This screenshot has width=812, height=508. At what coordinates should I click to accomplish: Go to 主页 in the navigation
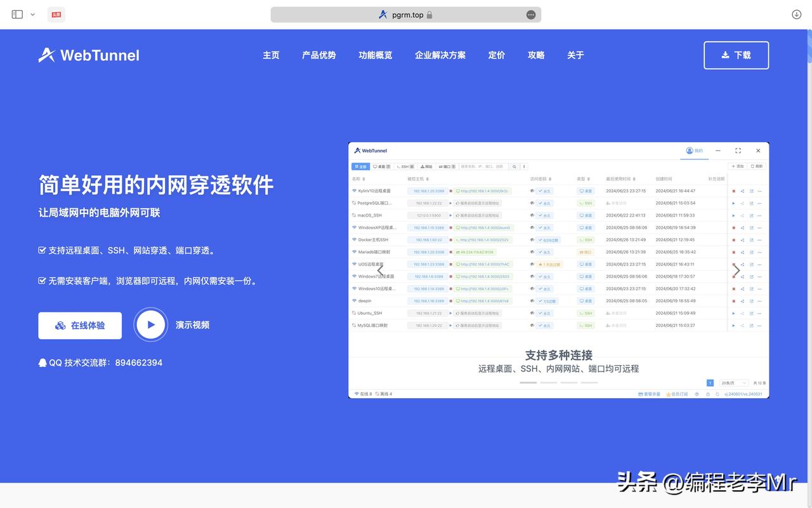coord(271,55)
